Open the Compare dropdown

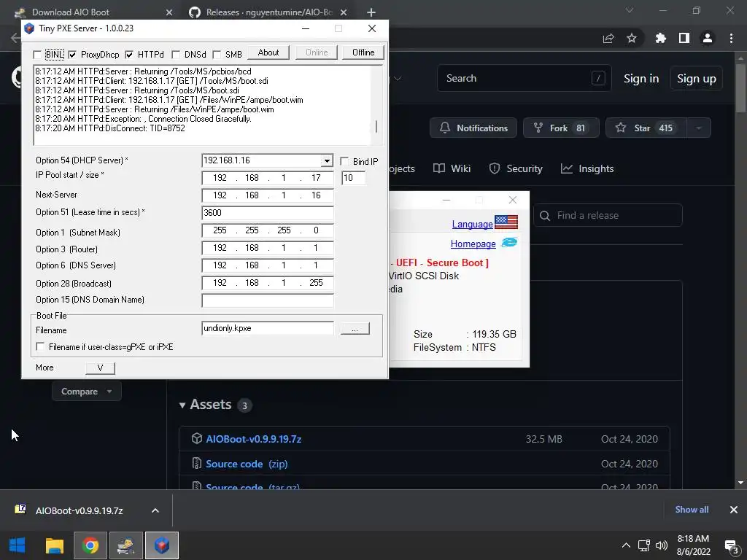(x=86, y=392)
